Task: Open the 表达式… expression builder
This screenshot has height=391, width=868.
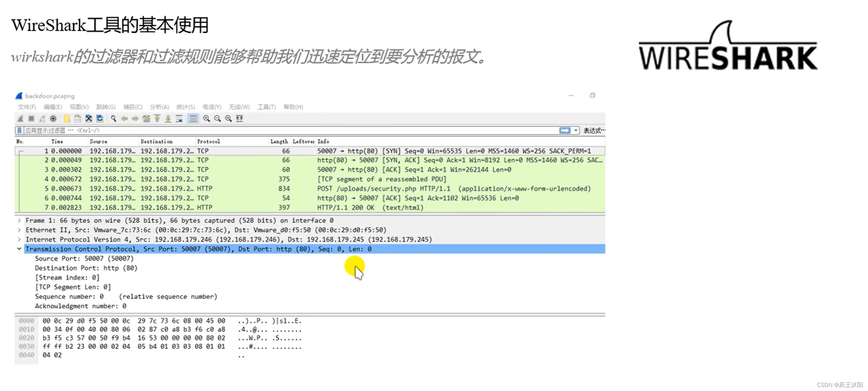Action: pos(594,130)
